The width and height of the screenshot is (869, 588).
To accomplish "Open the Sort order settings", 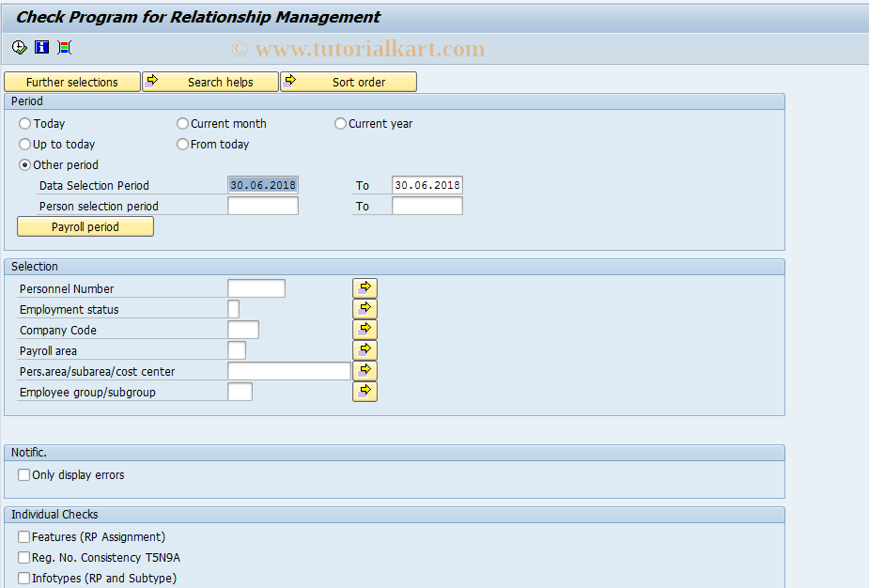I will pyautogui.click(x=349, y=82).
